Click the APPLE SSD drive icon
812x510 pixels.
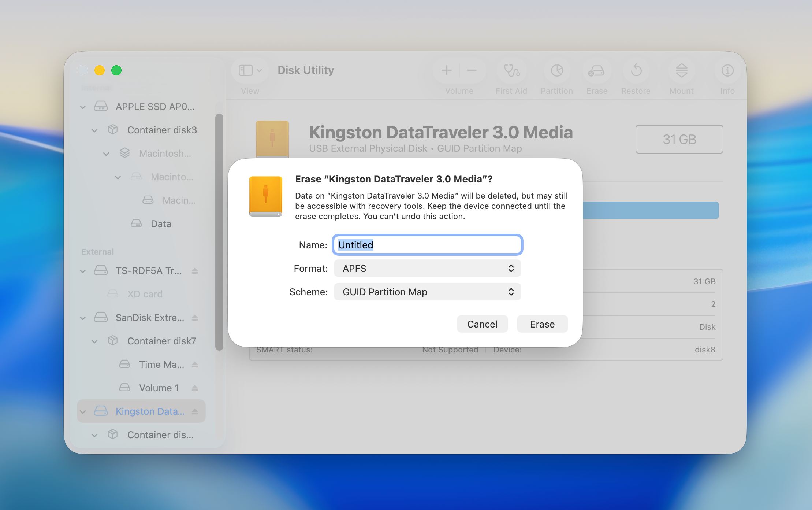tap(101, 106)
